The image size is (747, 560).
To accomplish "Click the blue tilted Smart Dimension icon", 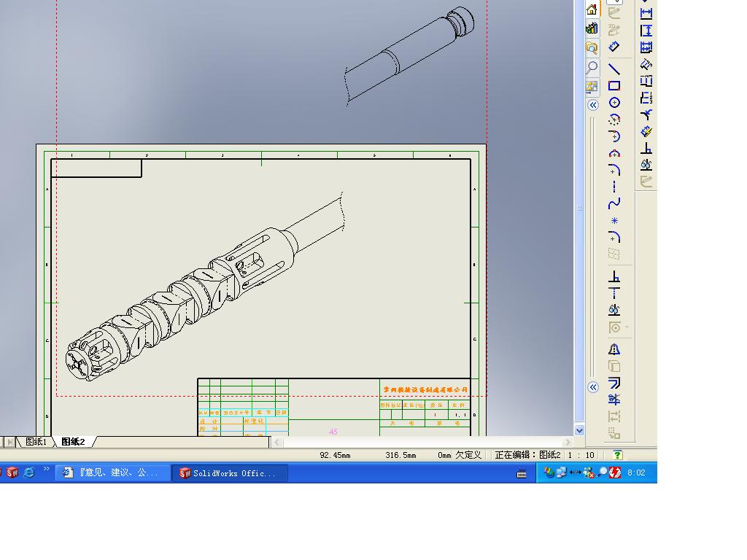I will click(614, 47).
